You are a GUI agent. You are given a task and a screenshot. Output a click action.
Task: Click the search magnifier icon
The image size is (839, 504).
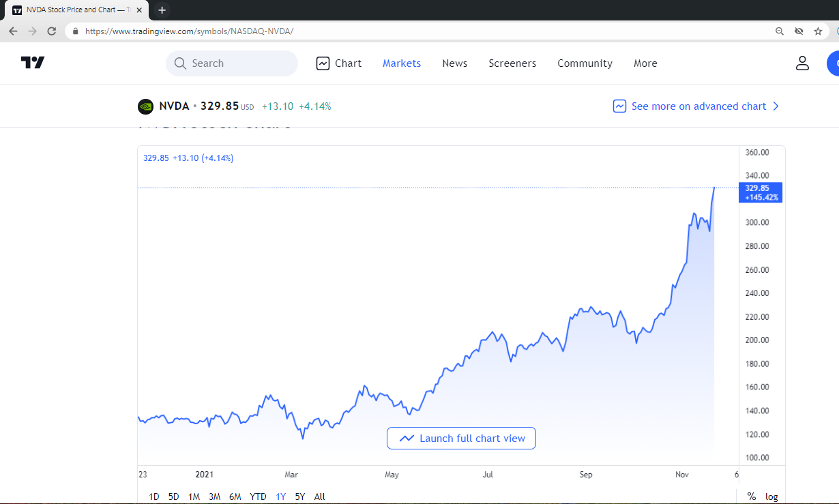click(x=180, y=63)
